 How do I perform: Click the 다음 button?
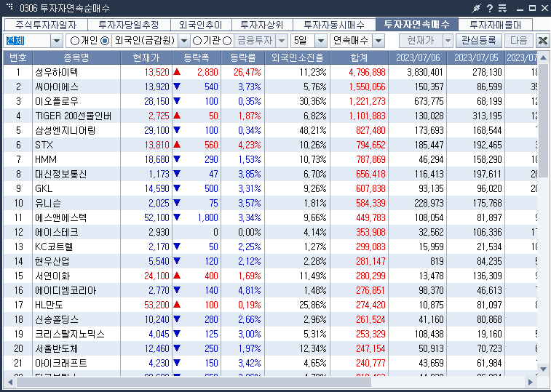click(519, 41)
